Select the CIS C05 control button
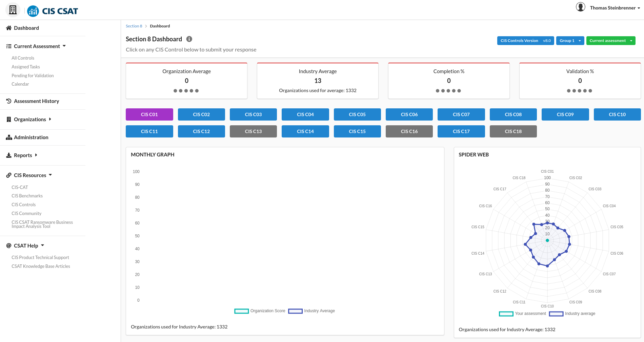 tap(357, 114)
